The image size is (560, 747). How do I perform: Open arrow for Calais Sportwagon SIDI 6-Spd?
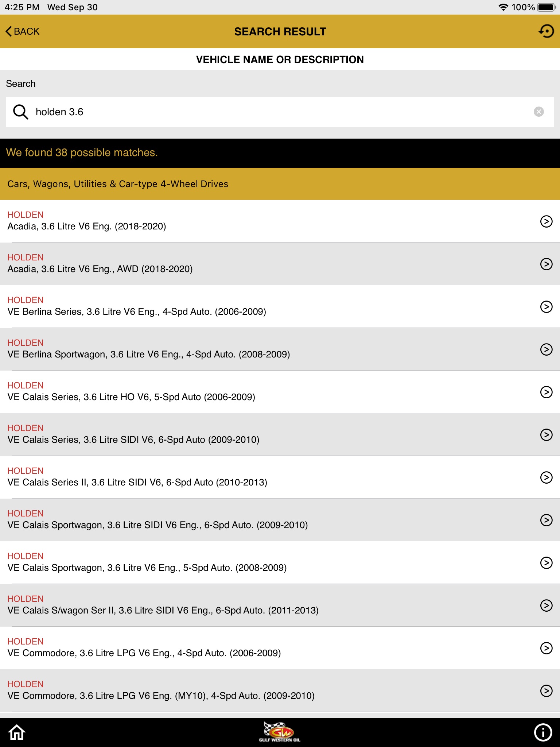(x=546, y=520)
